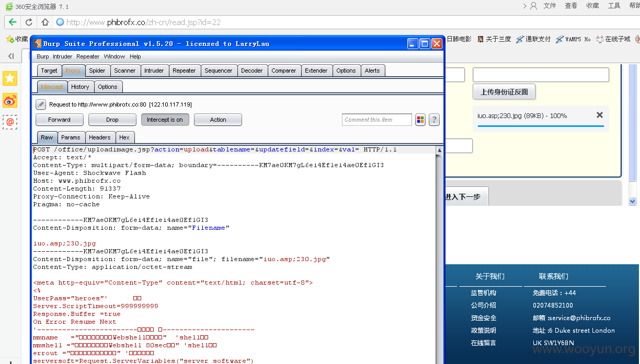Open the Help menu in Burp

pos(135,56)
